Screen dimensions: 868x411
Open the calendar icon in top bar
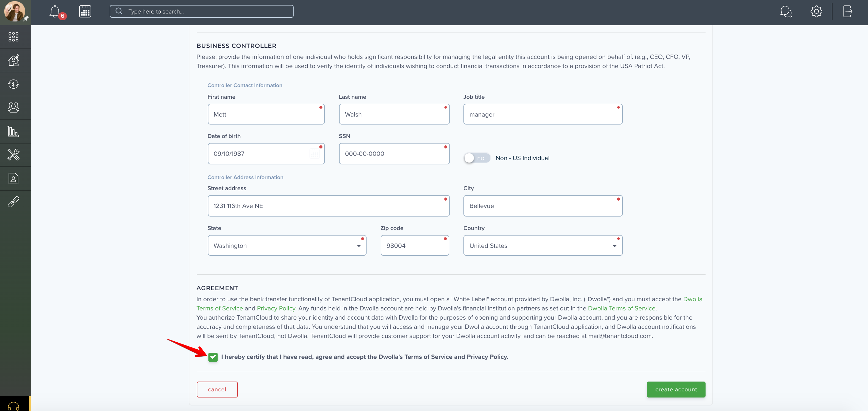pyautogui.click(x=85, y=11)
